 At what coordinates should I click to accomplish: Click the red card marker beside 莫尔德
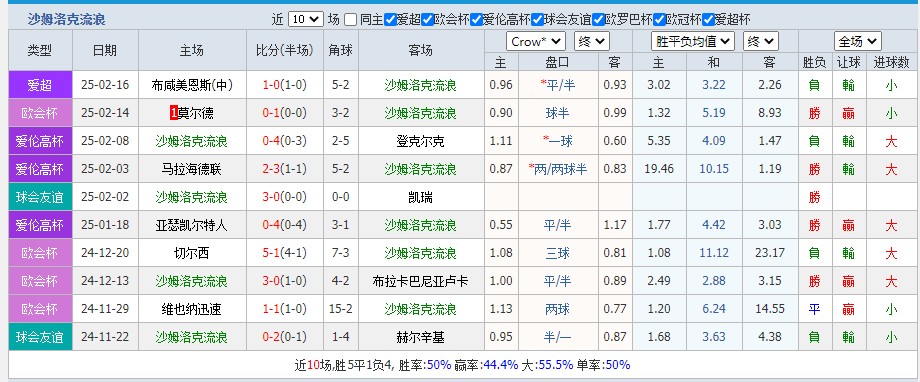tap(174, 113)
